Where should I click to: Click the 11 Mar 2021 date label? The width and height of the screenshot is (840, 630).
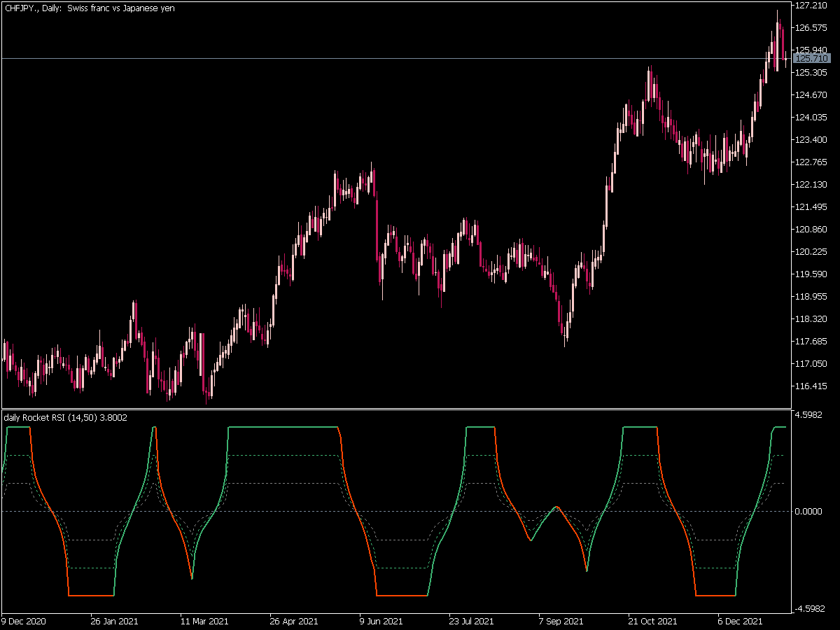[x=204, y=622]
